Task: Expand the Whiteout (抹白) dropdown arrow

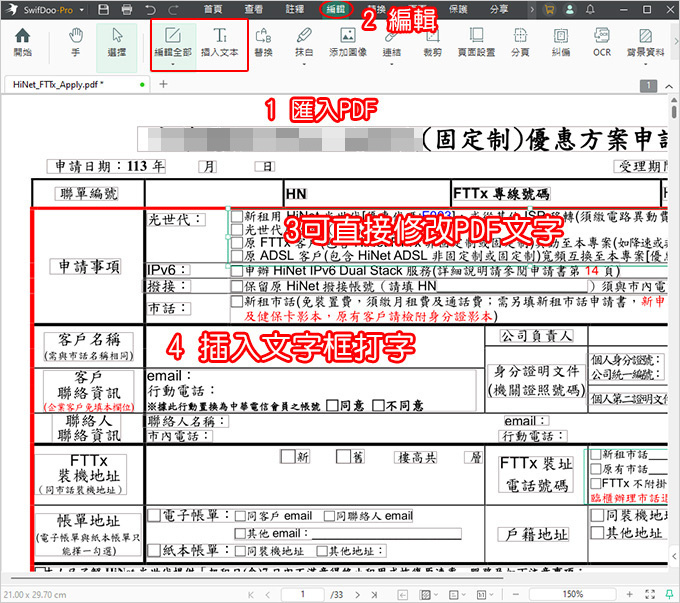Action: coord(304,64)
